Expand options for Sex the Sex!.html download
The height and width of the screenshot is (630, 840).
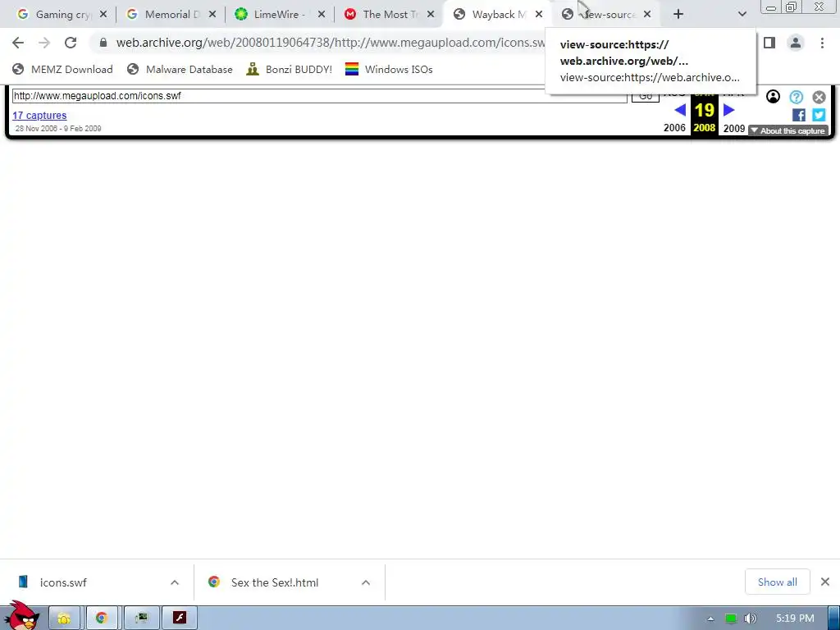click(x=366, y=582)
